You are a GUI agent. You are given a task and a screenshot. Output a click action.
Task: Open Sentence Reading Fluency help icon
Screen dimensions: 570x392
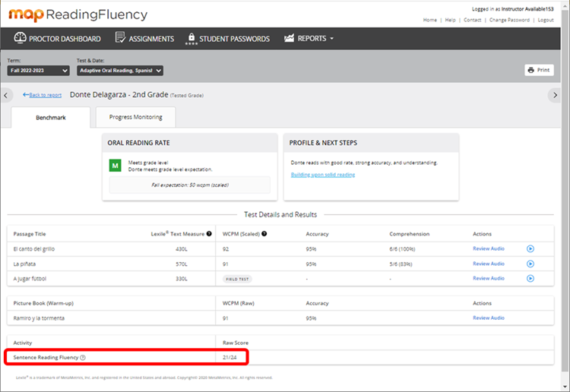[83, 357]
